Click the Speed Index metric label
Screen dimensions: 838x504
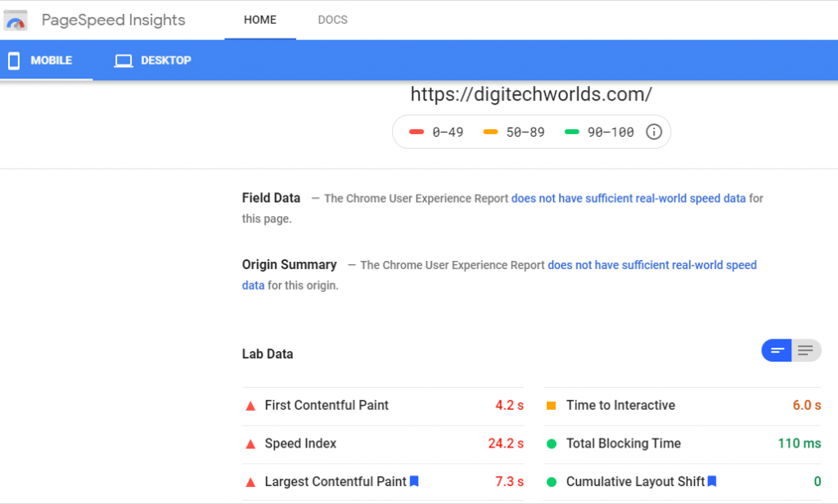click(300, 443)
